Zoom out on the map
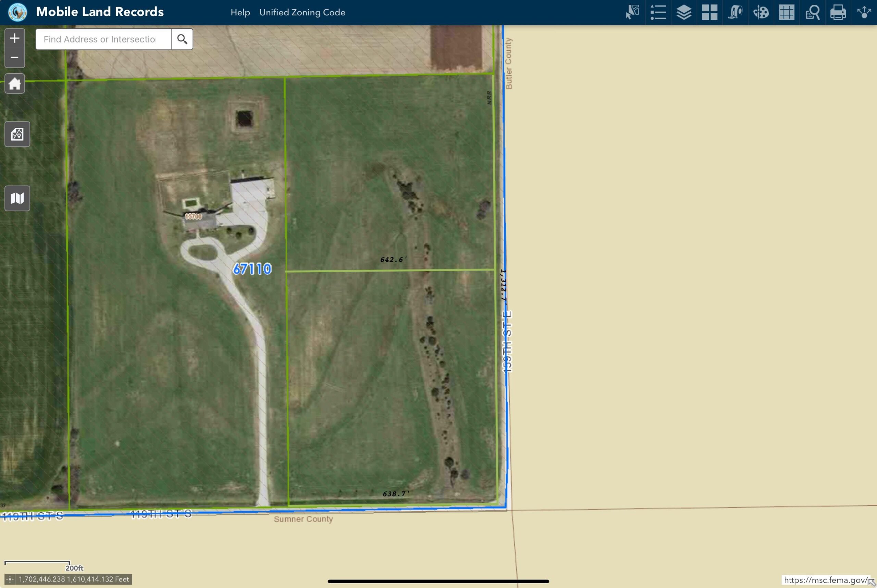The width and height of the screenshot is (877, 588). tap(15, 58)
